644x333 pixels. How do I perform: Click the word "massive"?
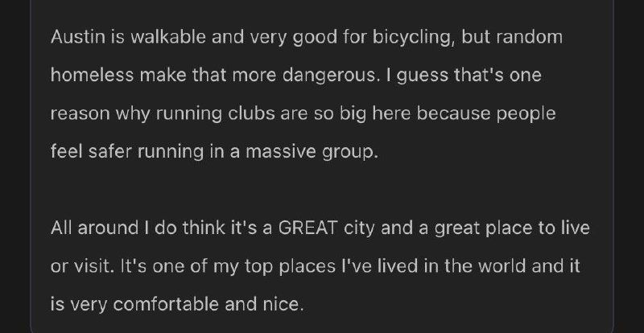tap(281, 151)
